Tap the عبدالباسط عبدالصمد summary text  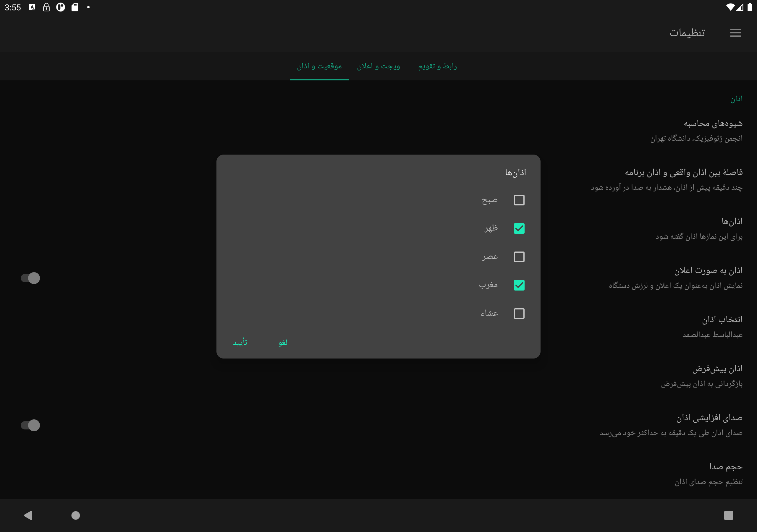click(x=712, y=335)
